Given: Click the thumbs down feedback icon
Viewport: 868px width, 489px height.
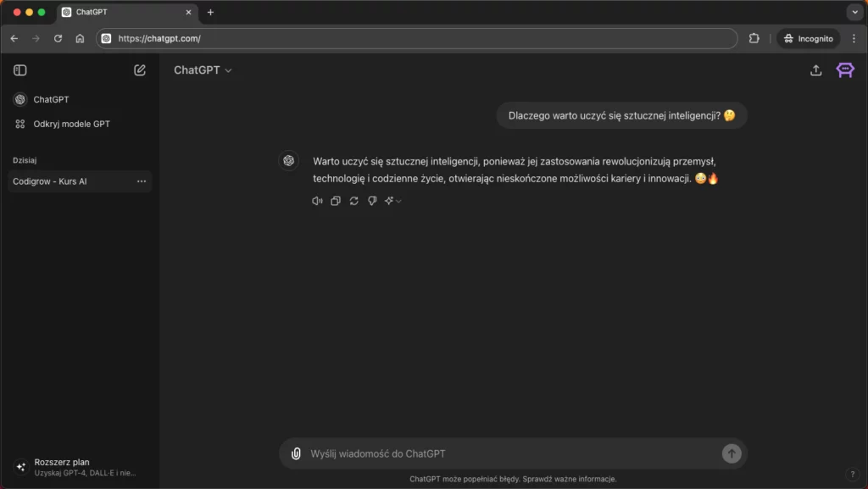Looking at the screenshot, I should [372, 201].
